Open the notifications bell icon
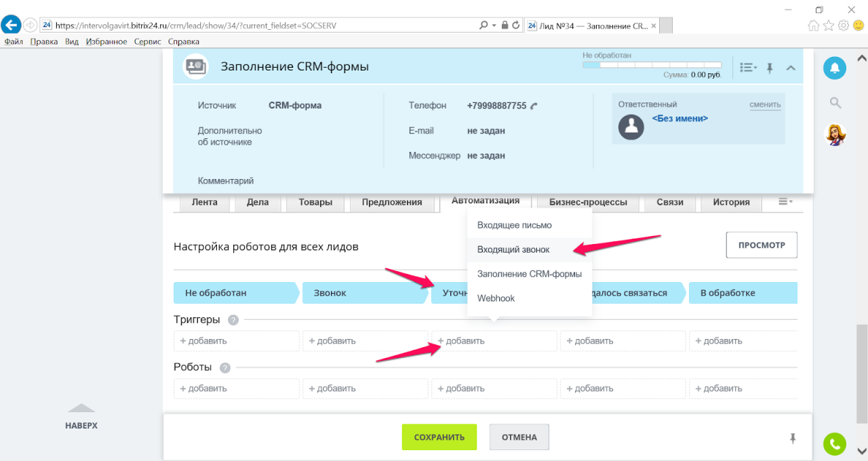 (835, 68)
